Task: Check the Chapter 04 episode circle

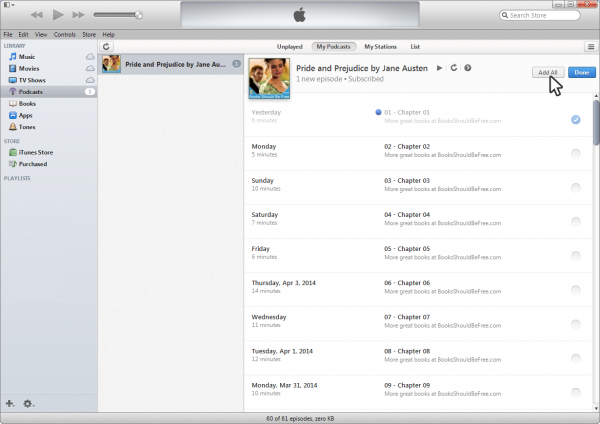Action: (x=576, y=222)
